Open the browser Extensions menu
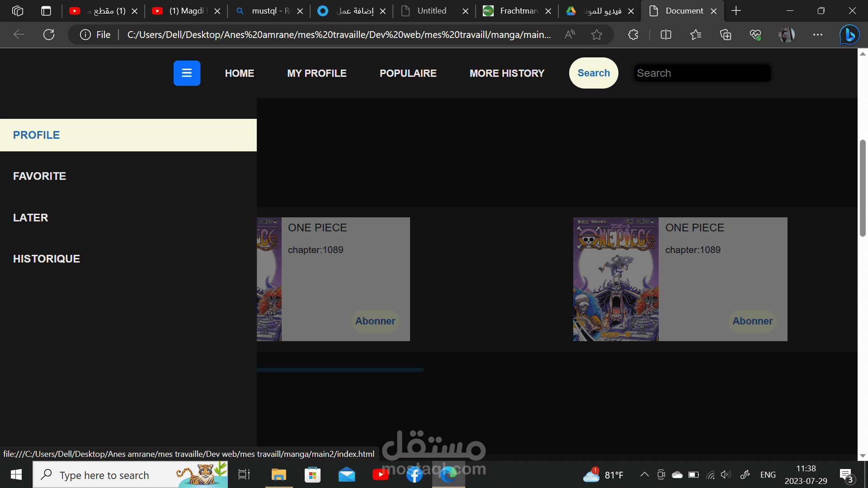868x488 pixels. click(633, 35)
